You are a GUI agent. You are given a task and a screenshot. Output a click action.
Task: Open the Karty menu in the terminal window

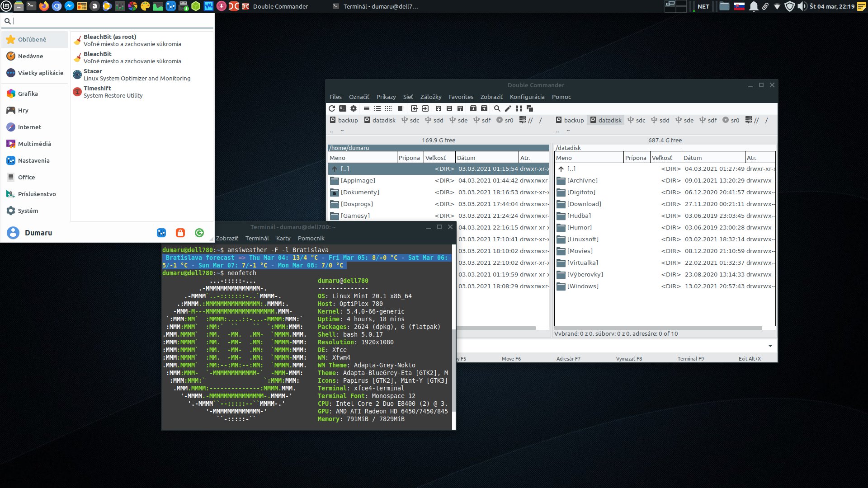coord(283,238)
